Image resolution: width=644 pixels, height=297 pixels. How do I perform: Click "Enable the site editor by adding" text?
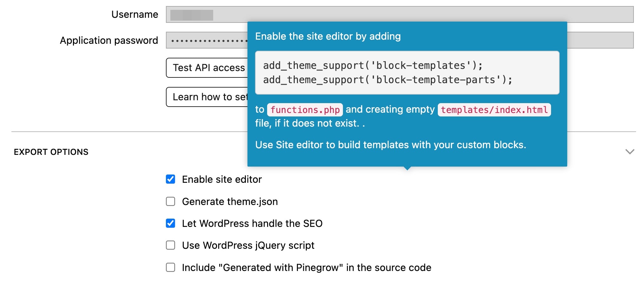(x=328, y=36)
